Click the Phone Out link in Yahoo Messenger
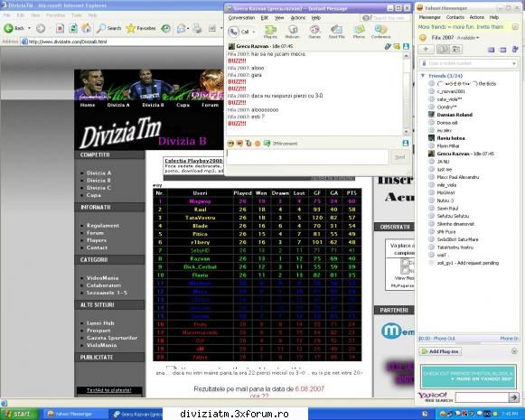The width and height of the screenshot is (525, 420). [436, 339]
